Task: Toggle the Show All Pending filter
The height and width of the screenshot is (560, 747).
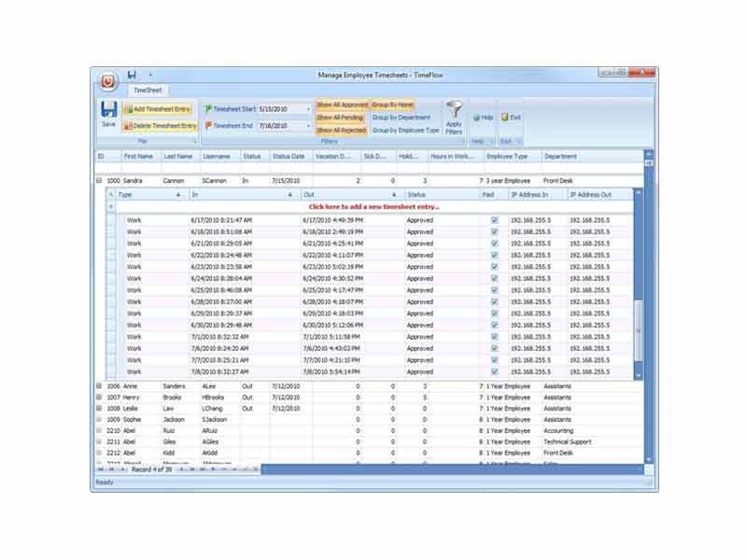Action: (340, 118)
